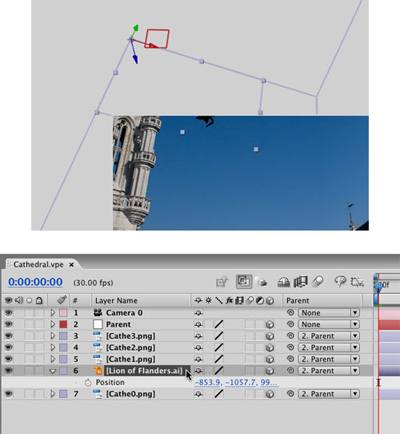Expand the Cathe0.png layer triangle
Image resolution: width=400 pixels, height=434 pixels.
pos(53,394)
